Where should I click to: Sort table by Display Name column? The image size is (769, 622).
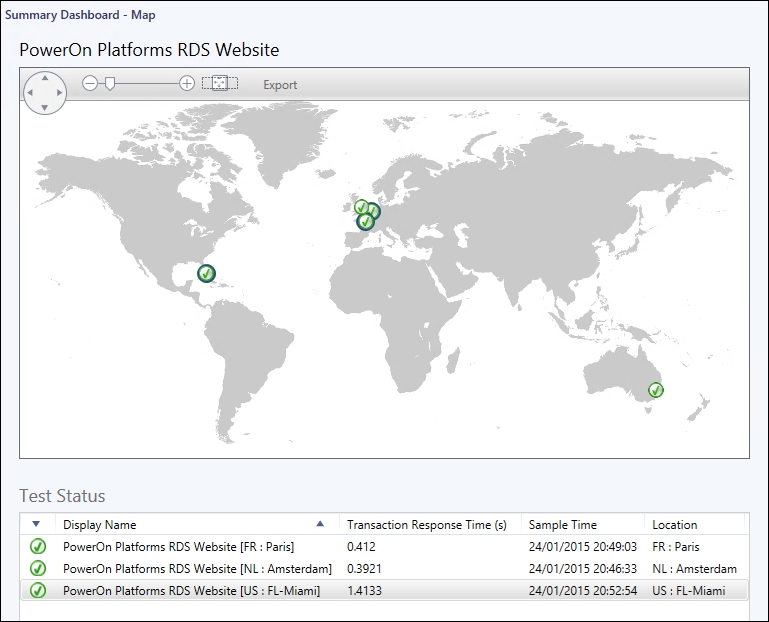click(x=197, y=524)
